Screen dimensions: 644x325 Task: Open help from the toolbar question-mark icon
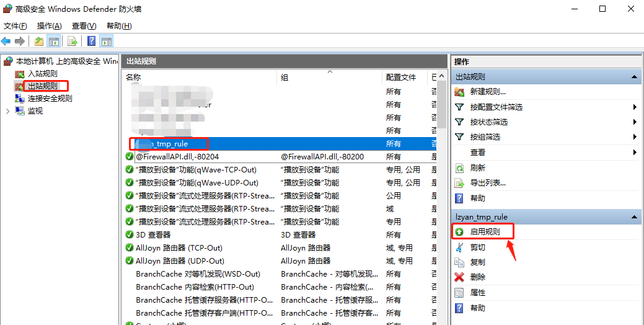(x=92, y=41)
